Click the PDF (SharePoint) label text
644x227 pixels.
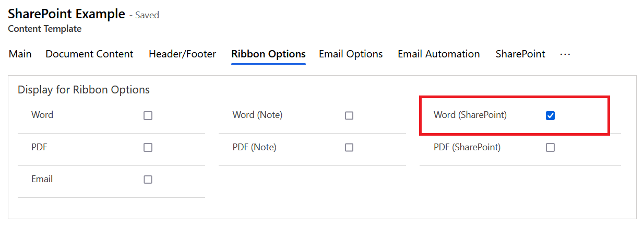coord(467,148)
